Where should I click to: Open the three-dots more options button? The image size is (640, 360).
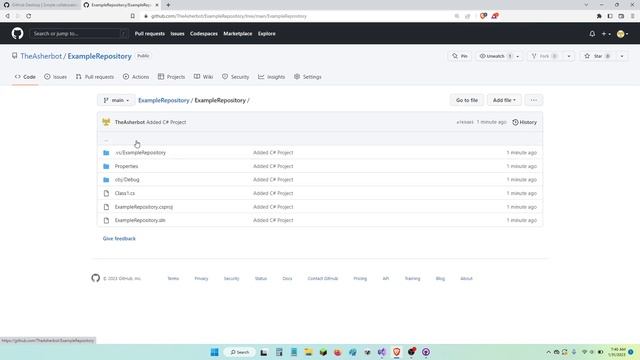pos(533,100)
